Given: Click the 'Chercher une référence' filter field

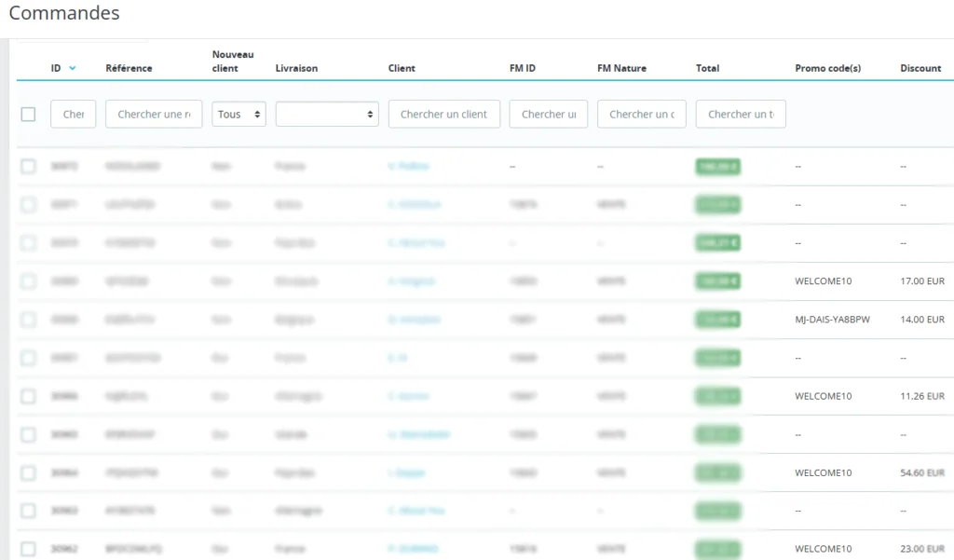Looking at the screenshot, I should [154, 114].
